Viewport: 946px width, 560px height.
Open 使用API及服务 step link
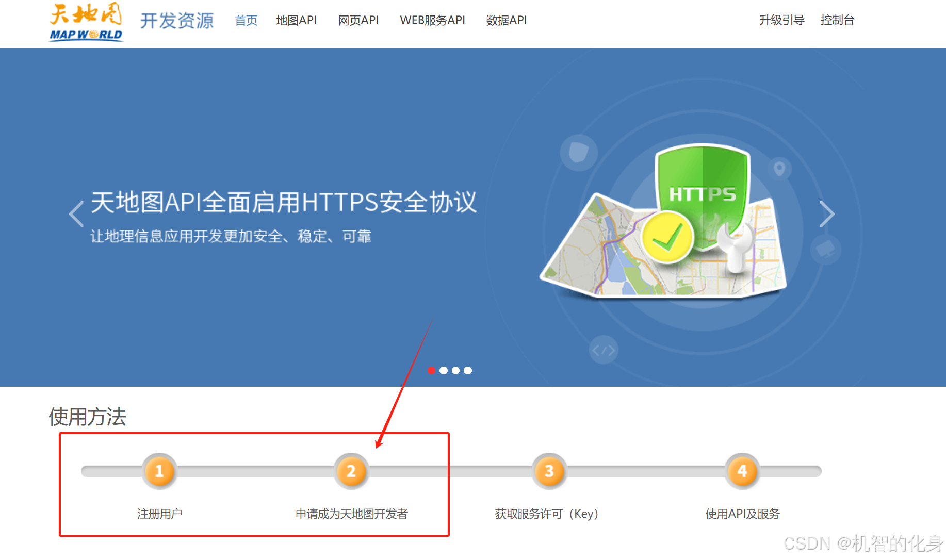pos(742,514)
